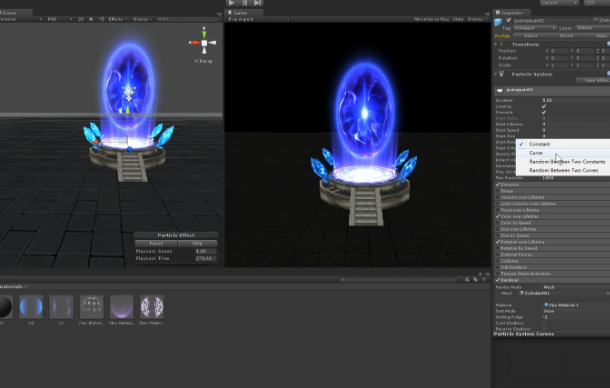The height and width of the screenshot is (388, 610).
Task: Collapse the Transform component
Action: point(496,44)
